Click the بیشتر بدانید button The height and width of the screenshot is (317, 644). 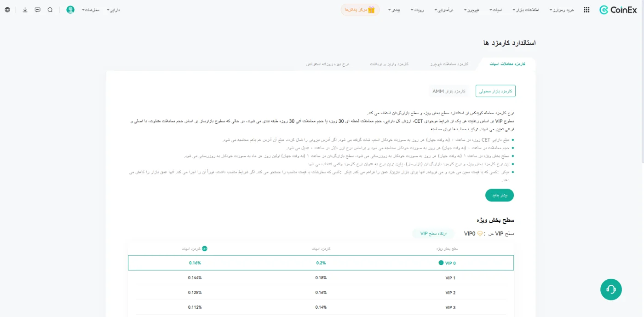(x=500, y=195)
